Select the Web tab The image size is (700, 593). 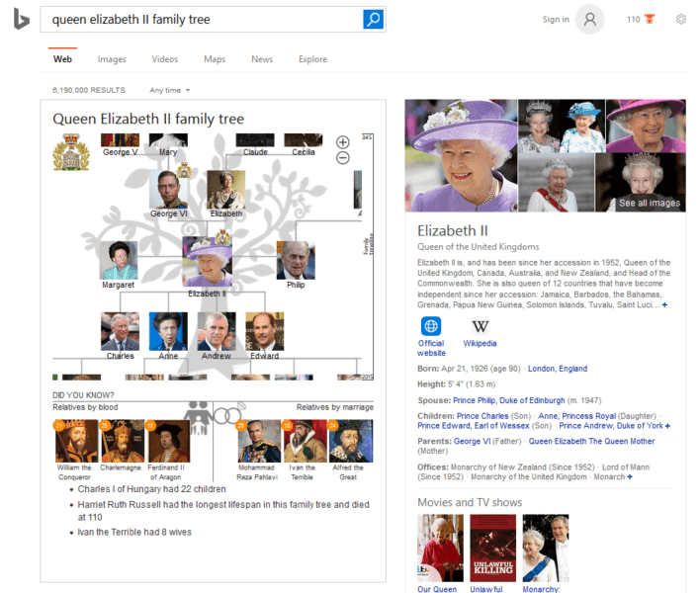pyautogui.click(x=62, y=59)
